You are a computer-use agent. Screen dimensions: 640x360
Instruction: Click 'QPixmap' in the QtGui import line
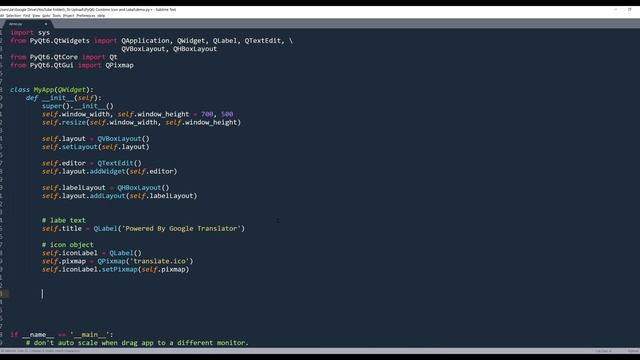pos(119,65)
